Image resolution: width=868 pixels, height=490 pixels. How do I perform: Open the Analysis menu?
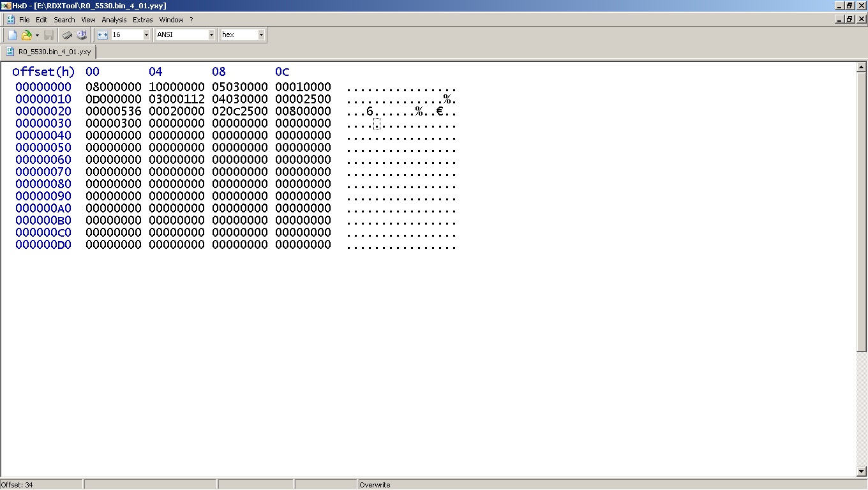point(114,20)
